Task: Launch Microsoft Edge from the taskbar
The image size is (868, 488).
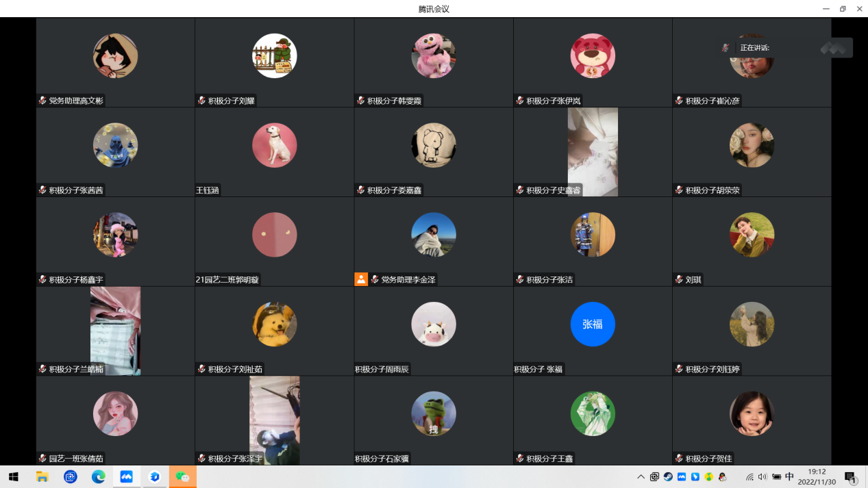Action: point(99,477)
